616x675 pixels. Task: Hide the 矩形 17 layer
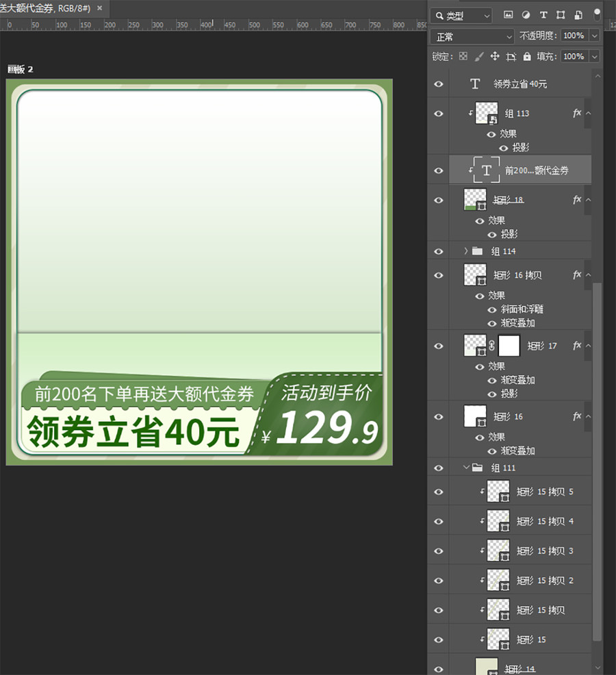439,346
